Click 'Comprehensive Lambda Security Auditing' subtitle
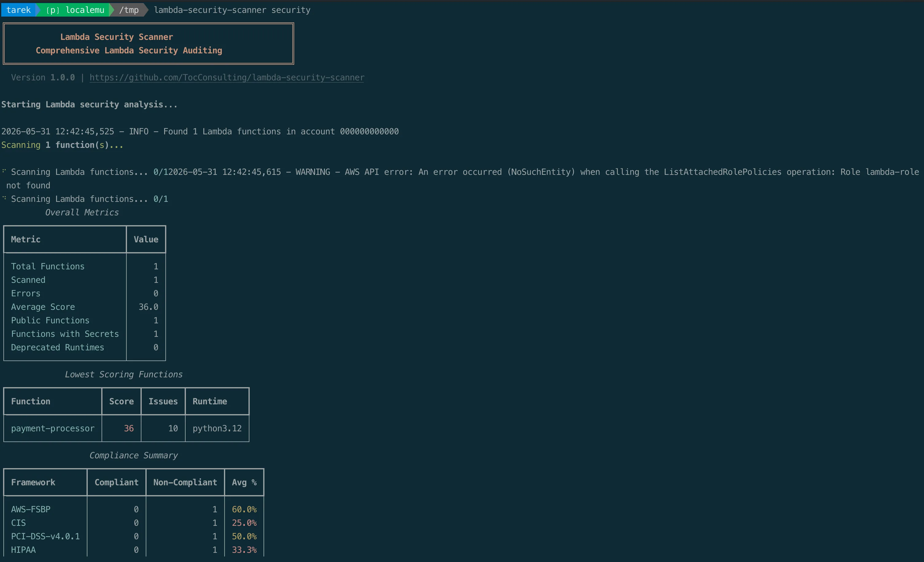The image size is (924, 562). 129,50
